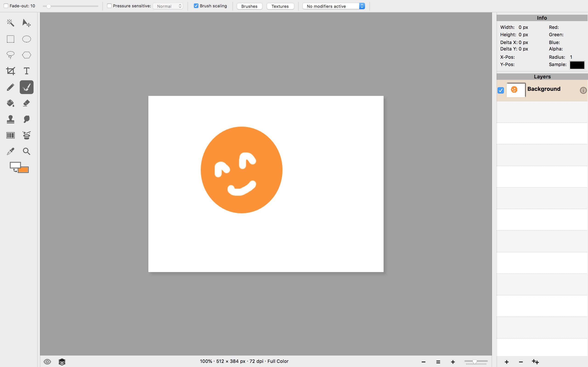This screenshot has width=588, height=367.
Task: Open the pressure Normal dropdown
Action: point(168,6)
